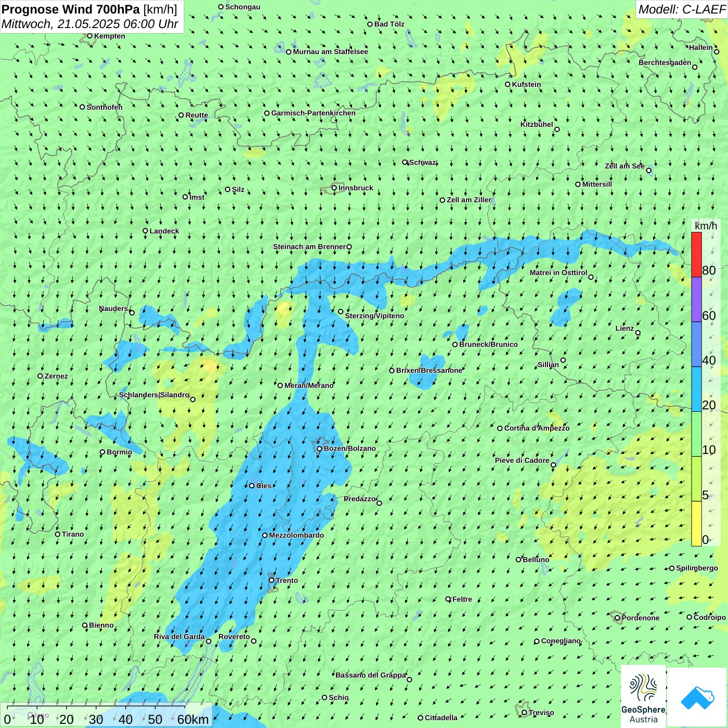Pick the blue 40–60 km/h legend band

click(x=696, y=345)
